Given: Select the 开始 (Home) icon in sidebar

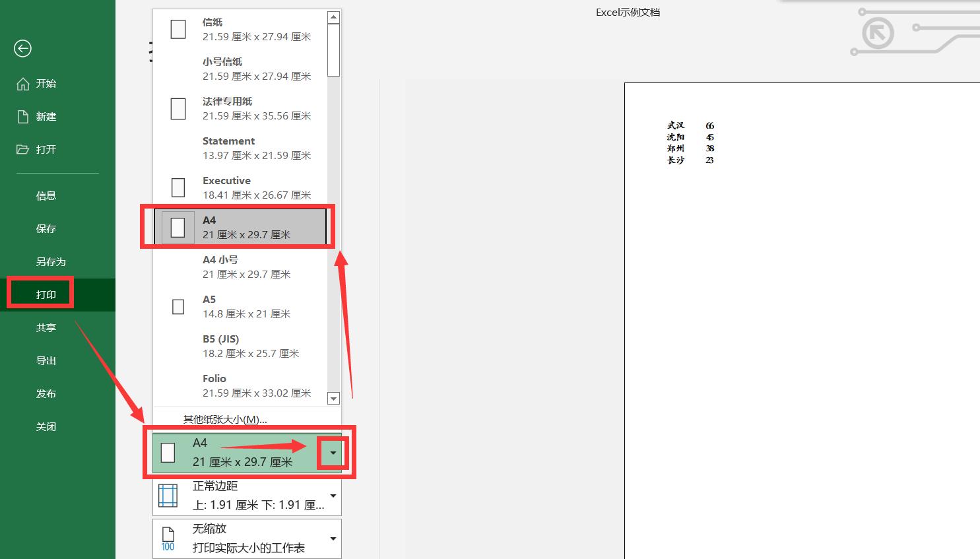Looking at the screenshot, I should (22, 83).
